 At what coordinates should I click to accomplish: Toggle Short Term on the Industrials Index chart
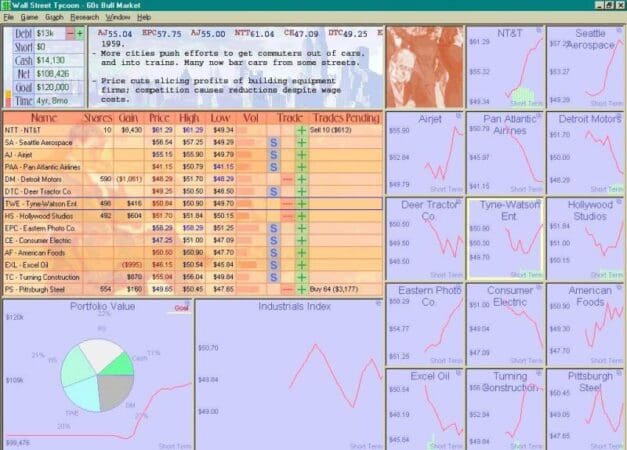[359, 445]
